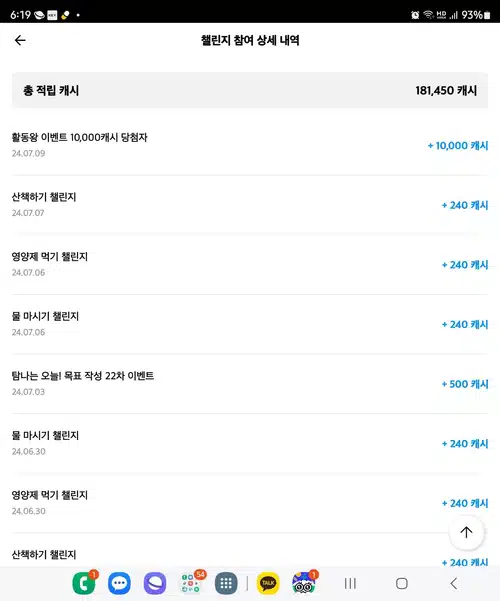
Task: Tap the system back navigation chevron
Action: [454, 583]
